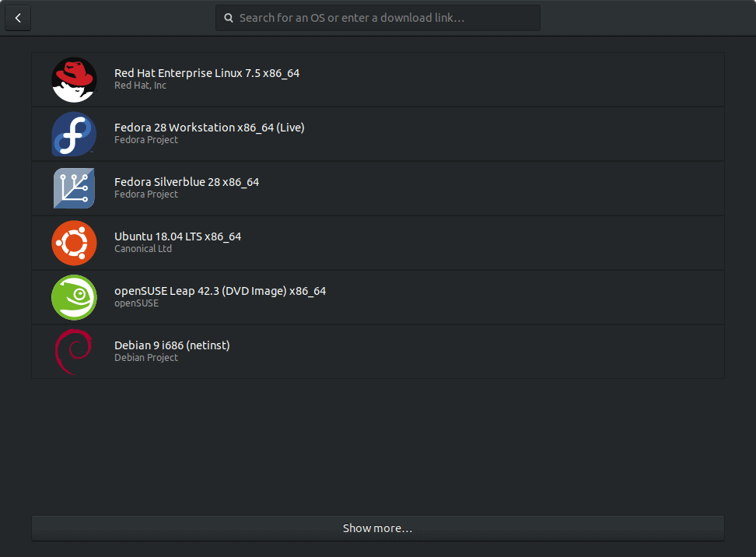Screen dimensions: 756x557
Task: Select Debian 9 i686 (netinst) title
Action: coord(172,345)
